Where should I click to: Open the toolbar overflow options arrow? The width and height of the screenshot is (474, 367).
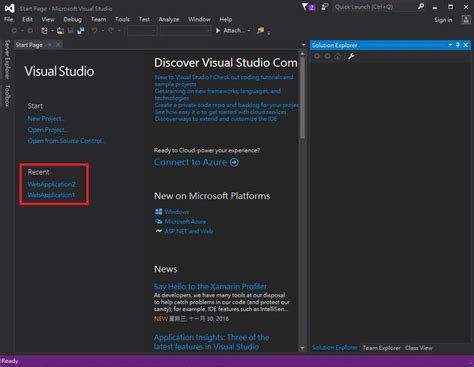point(269,33)
